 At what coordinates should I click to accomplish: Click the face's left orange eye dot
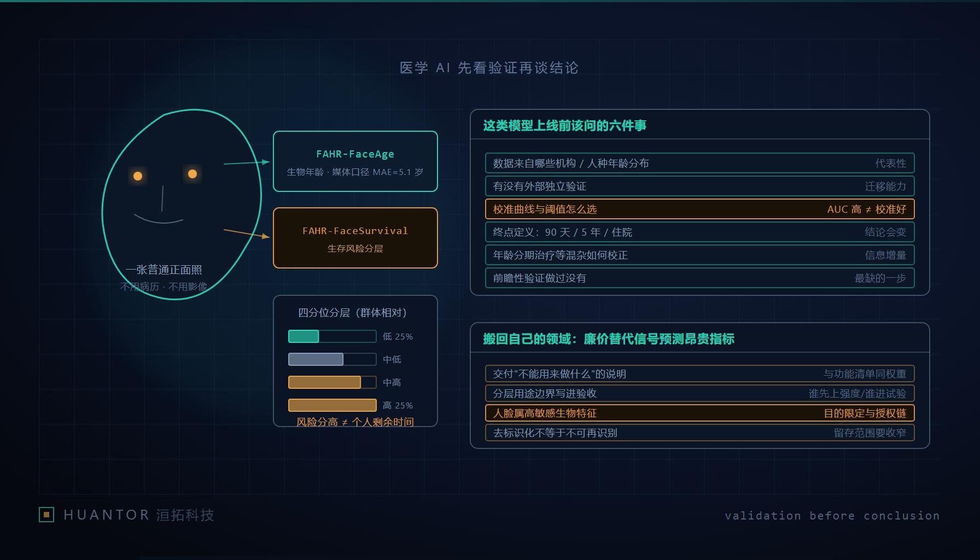point(138,176)
